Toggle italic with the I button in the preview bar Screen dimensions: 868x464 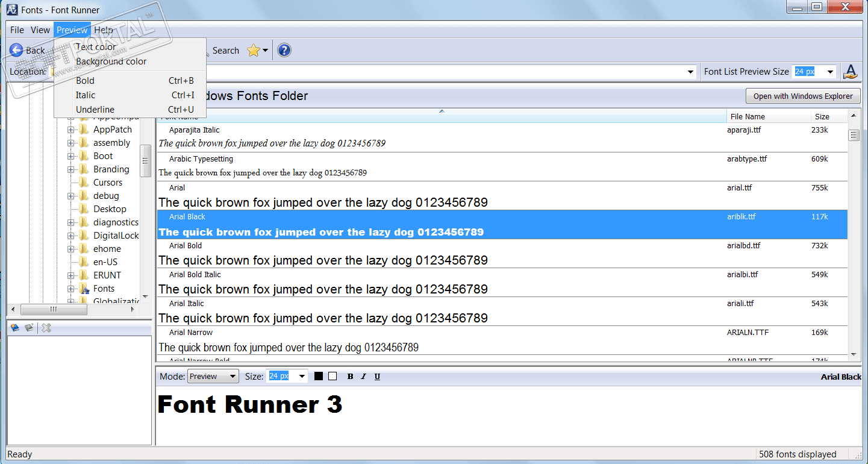pos(363,377)
